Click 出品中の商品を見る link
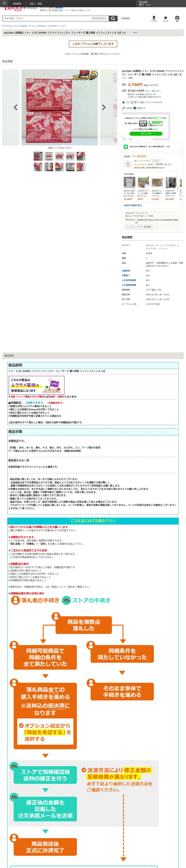This screenshot has height=868, width=186. coord(133,205)
